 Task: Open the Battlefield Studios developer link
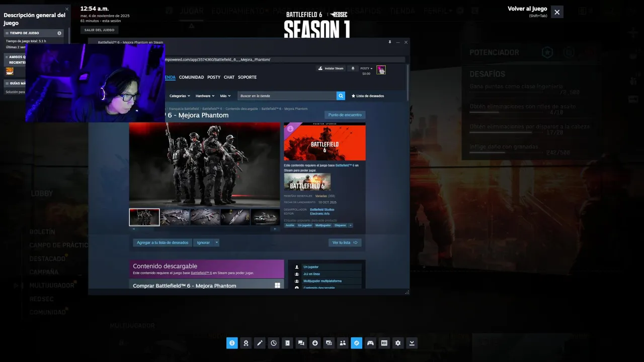(x=322, y=210)
